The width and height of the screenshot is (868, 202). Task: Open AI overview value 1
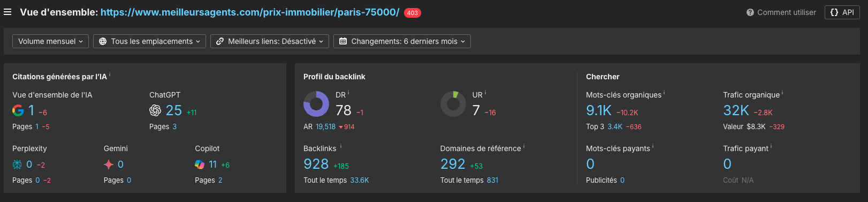[32, 110]
